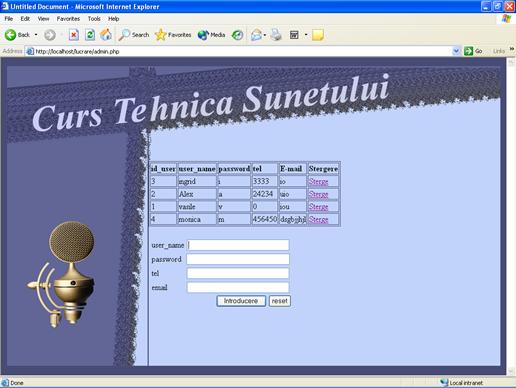
Task: Expand the Back button history dropdown arrow
Action: coord(36,35)
